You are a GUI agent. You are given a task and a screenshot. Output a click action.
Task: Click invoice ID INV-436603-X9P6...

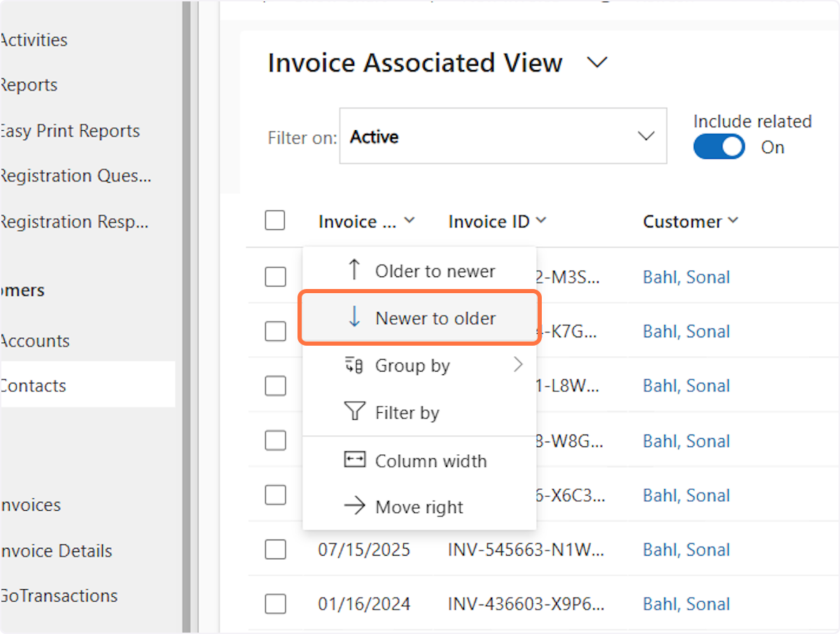click(526, 604)
